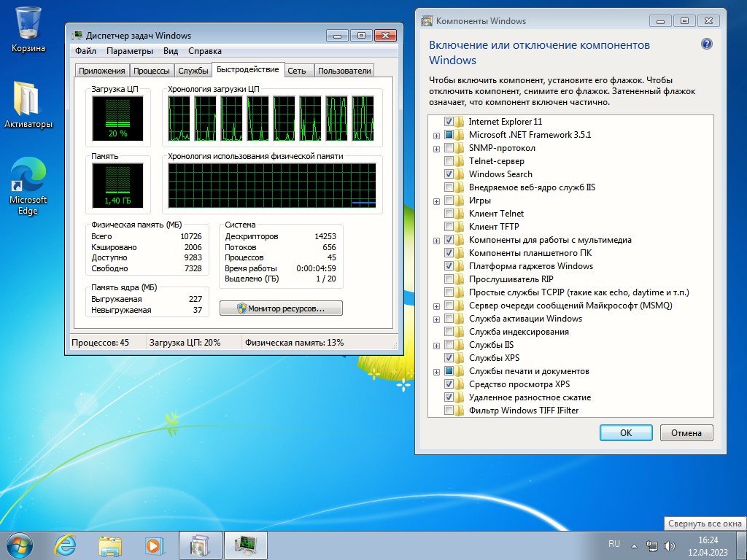Switch to Windows Components taskbar button

pos(200,545)
